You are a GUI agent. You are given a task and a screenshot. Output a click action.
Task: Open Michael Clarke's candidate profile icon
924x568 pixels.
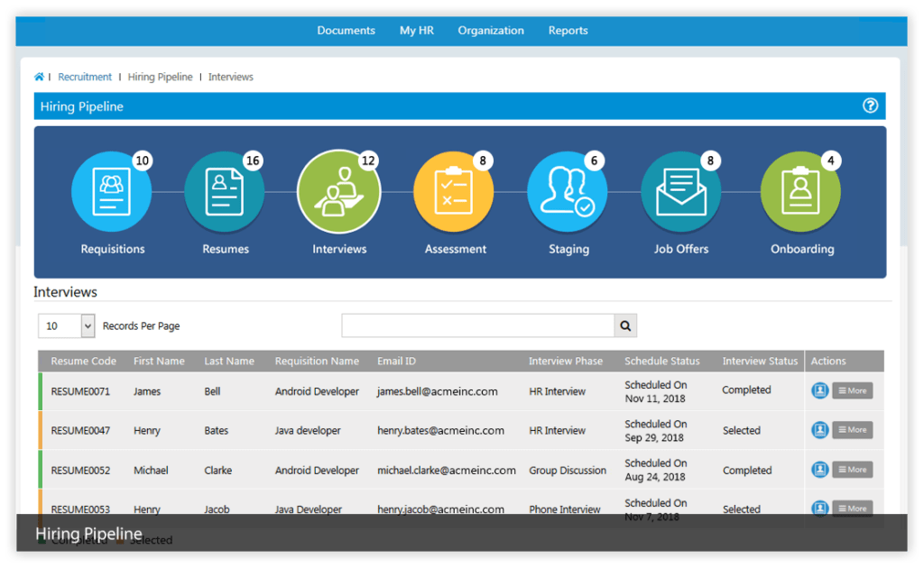click(820, 469)
